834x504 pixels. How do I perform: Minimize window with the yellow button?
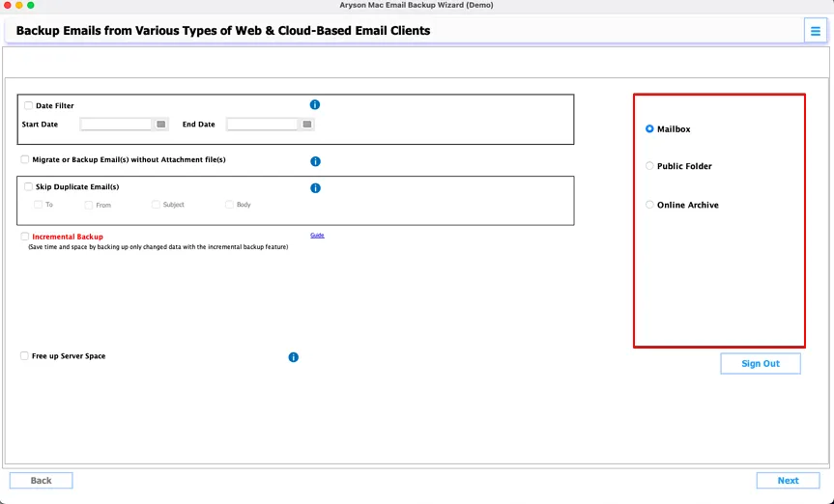(x=19, y=6)
